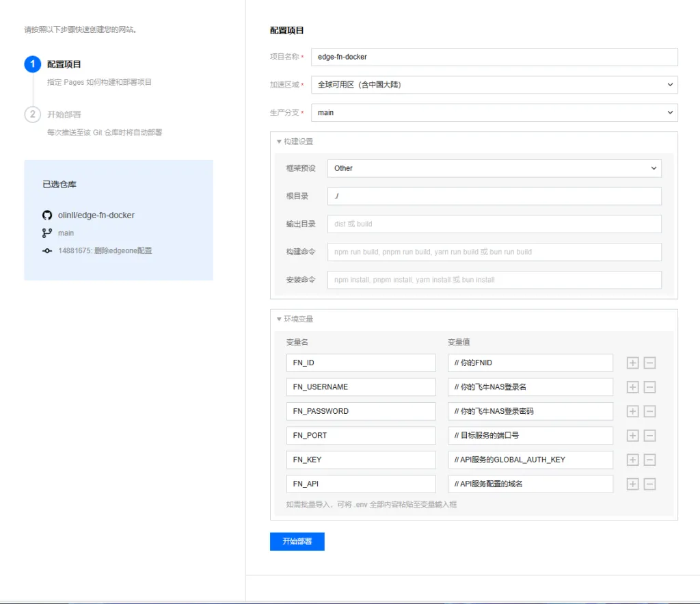
Task: Open the 加速区域 dropdown
Action: tap(494, 85)
